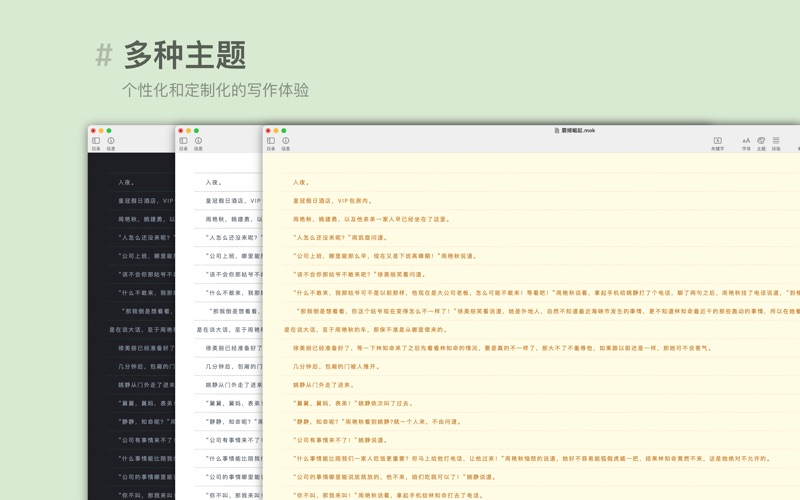Place cursor on "入夜。" line in yellow window
Image resolution: width=800 pixels, height=500 pixels.
click(300, 182)
